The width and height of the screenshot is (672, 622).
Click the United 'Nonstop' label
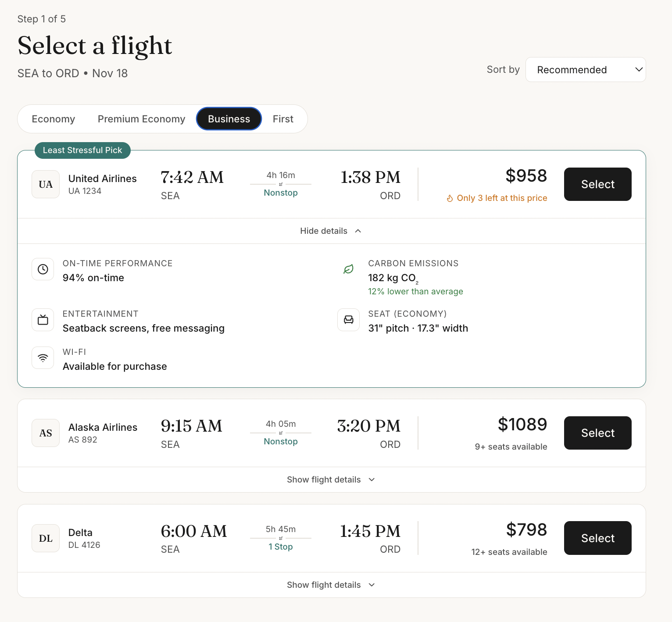[x=281, y=193]
